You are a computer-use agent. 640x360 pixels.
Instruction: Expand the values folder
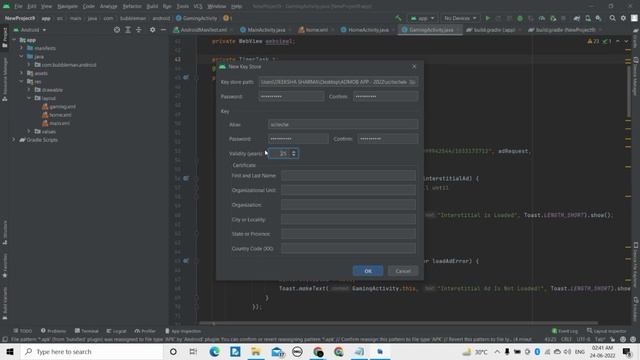[29, 131]
